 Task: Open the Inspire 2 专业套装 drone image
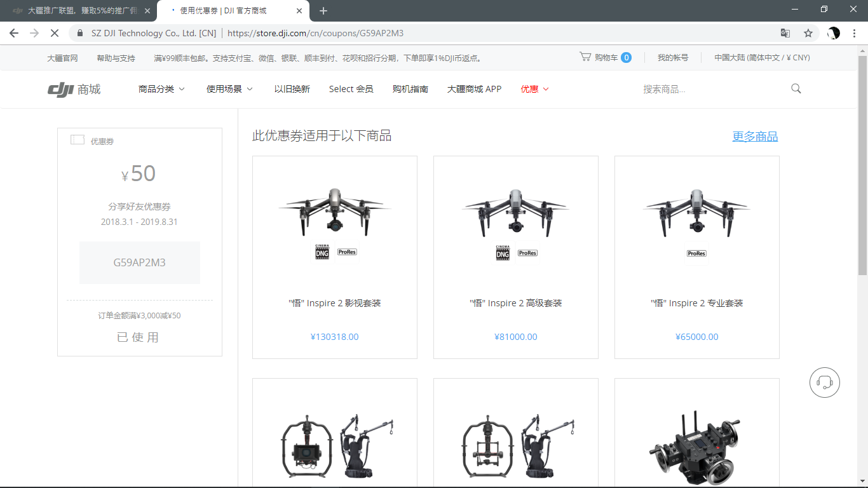coord(697,223)
